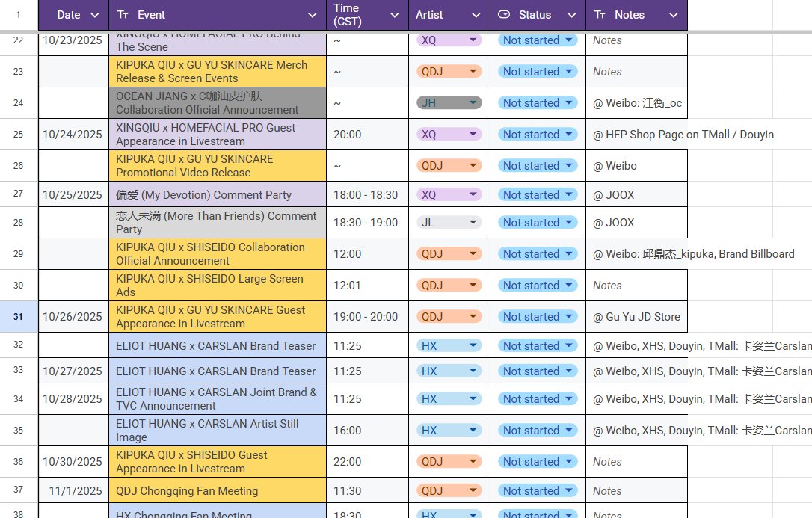
Task: Open the Date column filter dropdown
Action: (95, 15)
